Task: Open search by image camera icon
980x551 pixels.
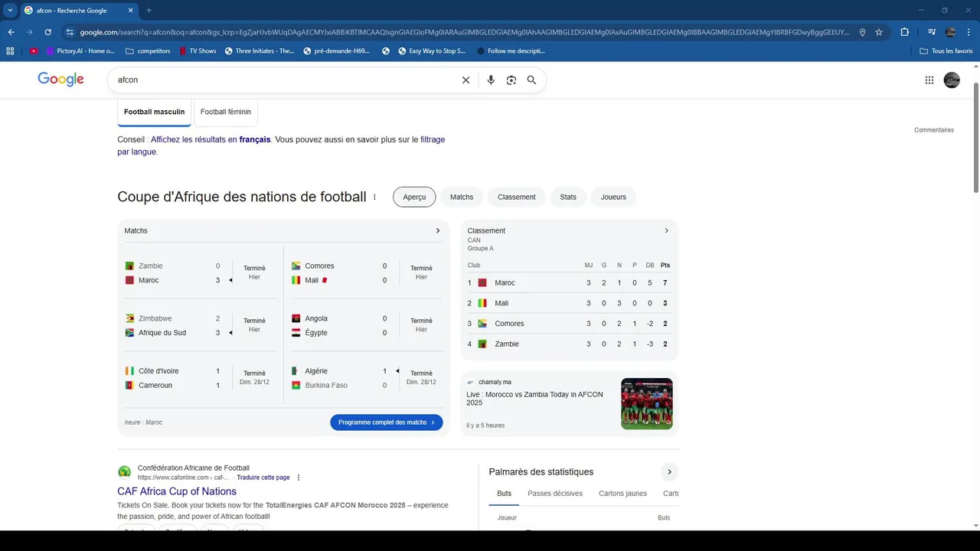Action: click(x=511, y=80)
